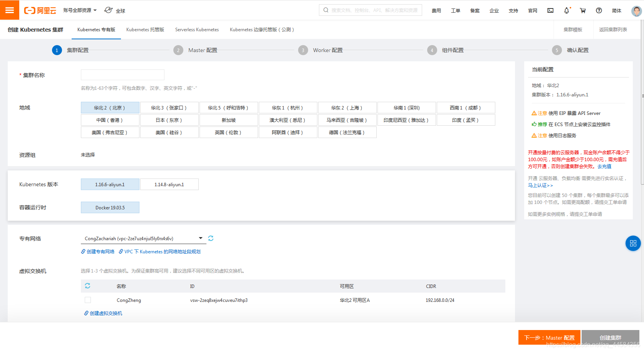Refresh the VPC list
The width and height of the screenshot is (644, 352).
point(211,238)
